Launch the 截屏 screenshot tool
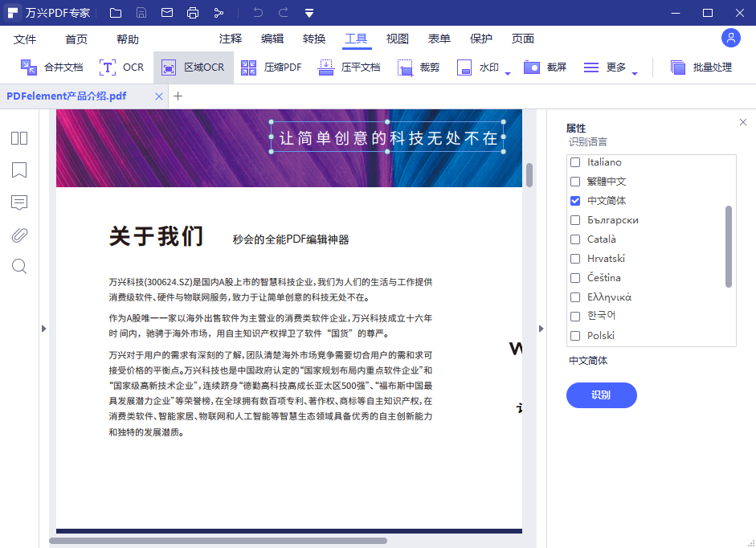This screenshot has height=548, width=756. coord(546,67)
